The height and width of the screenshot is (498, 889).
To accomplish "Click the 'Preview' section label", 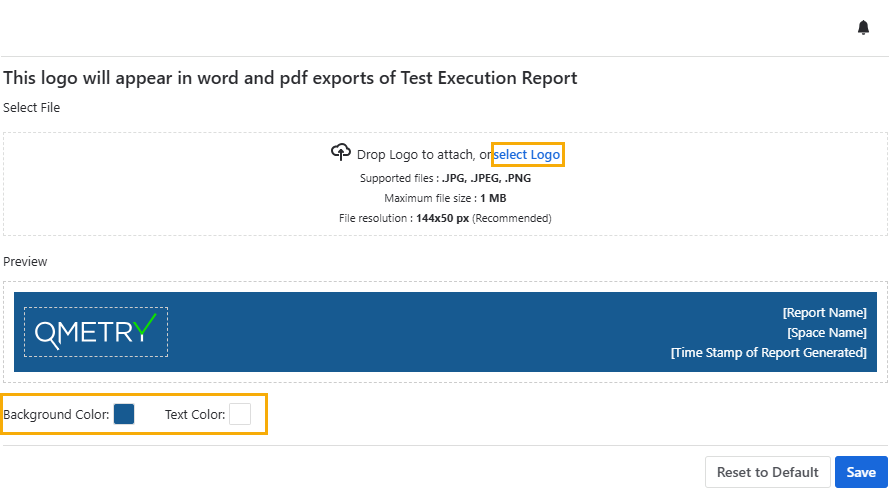I will coord(25,261).
